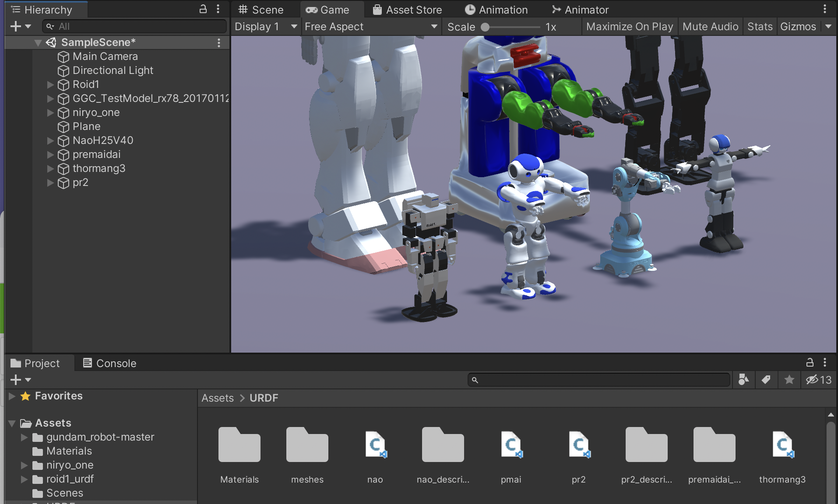
Task: Enable Maximize On Play
Action: click(629, 26)
